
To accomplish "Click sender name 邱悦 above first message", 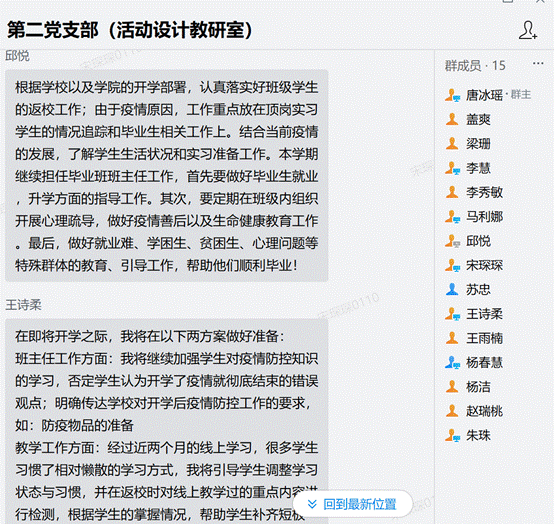I will pos(17,56).
